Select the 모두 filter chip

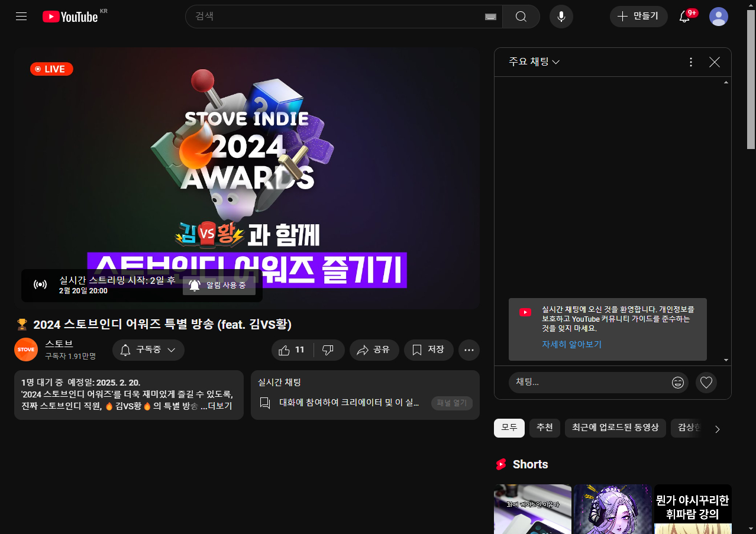[x=509, y=428]
